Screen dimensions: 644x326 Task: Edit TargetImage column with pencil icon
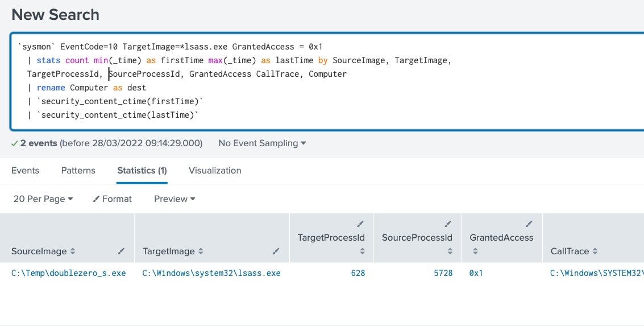276,251
